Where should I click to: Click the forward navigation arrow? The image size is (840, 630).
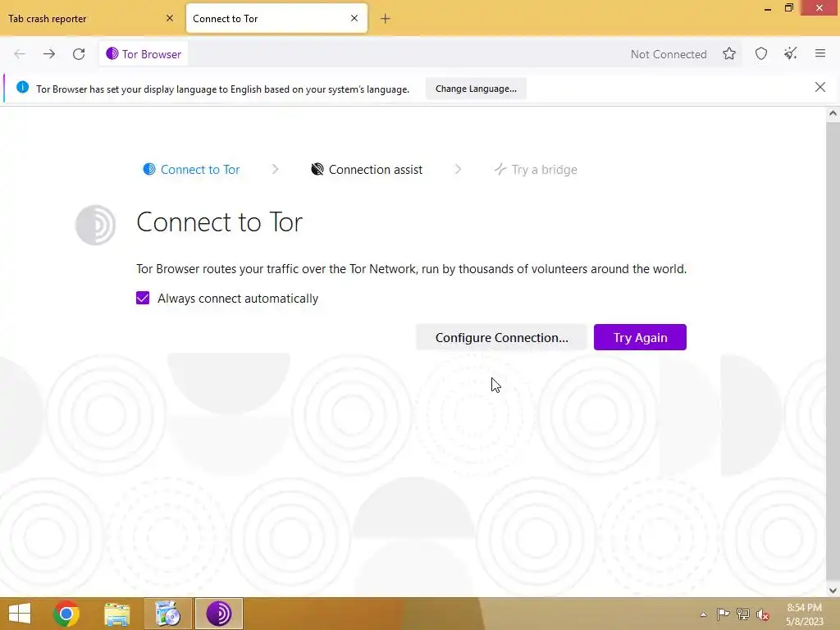tap(49, 54)
